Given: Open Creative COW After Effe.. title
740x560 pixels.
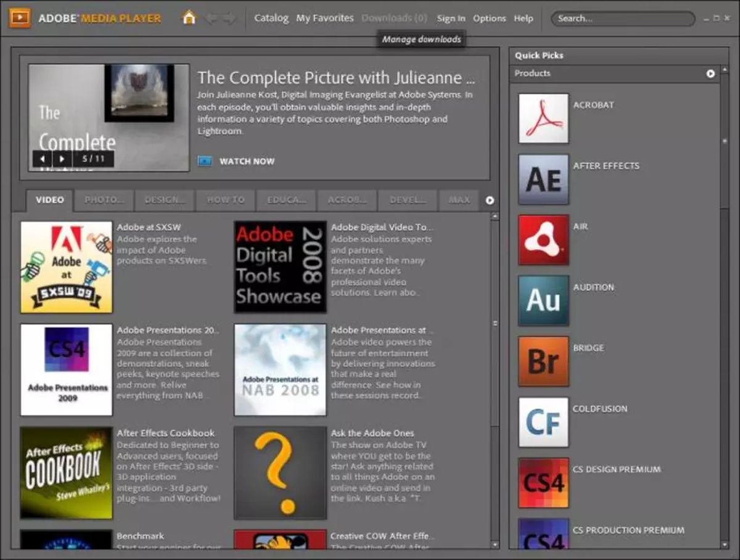Looking at the screenshot, I should [382, 536].
